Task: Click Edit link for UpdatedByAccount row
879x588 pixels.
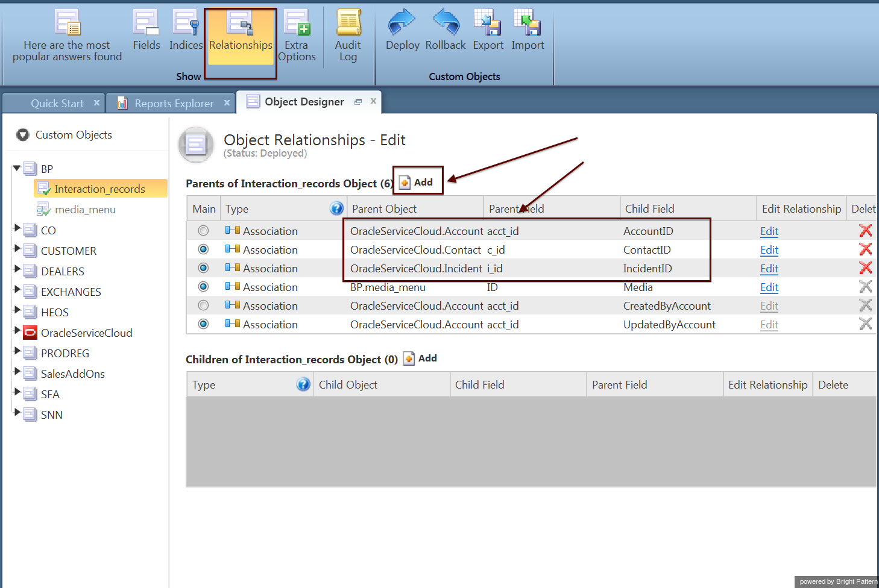Action: pos(769,325)
